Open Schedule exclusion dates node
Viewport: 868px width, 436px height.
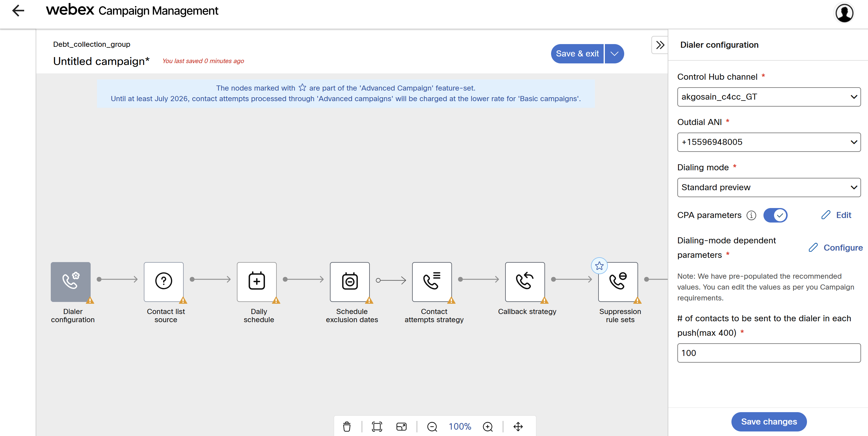(350, 281)
